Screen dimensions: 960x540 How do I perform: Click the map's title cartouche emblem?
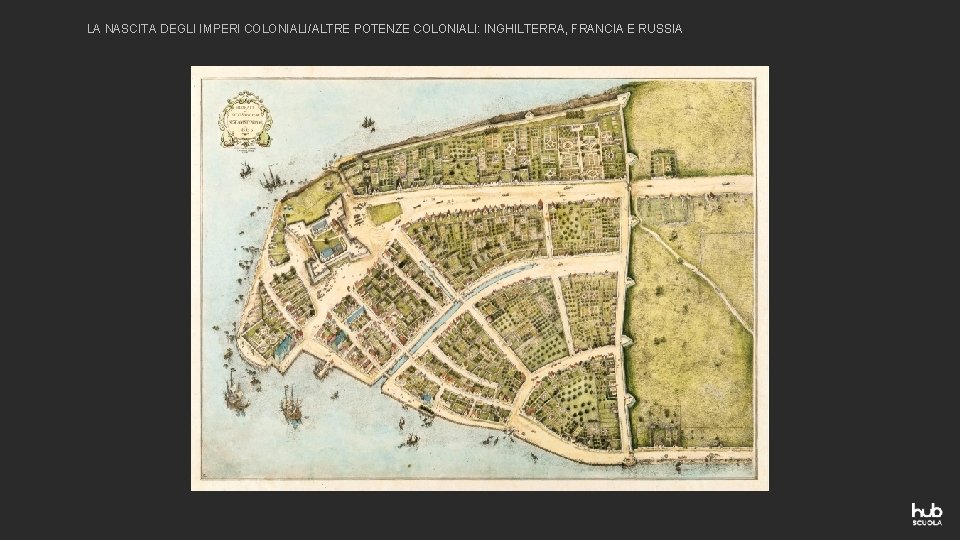click(x=245, y=119)
